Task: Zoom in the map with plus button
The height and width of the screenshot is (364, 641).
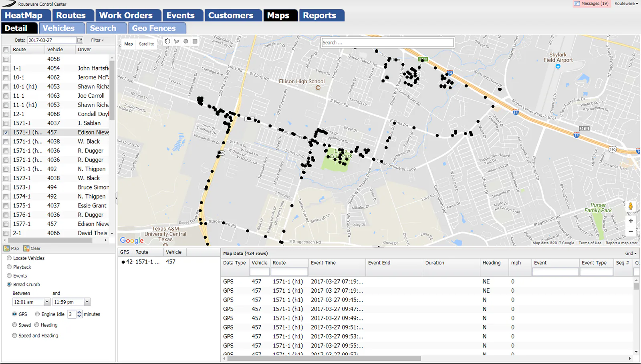Action: coord(631,221)
